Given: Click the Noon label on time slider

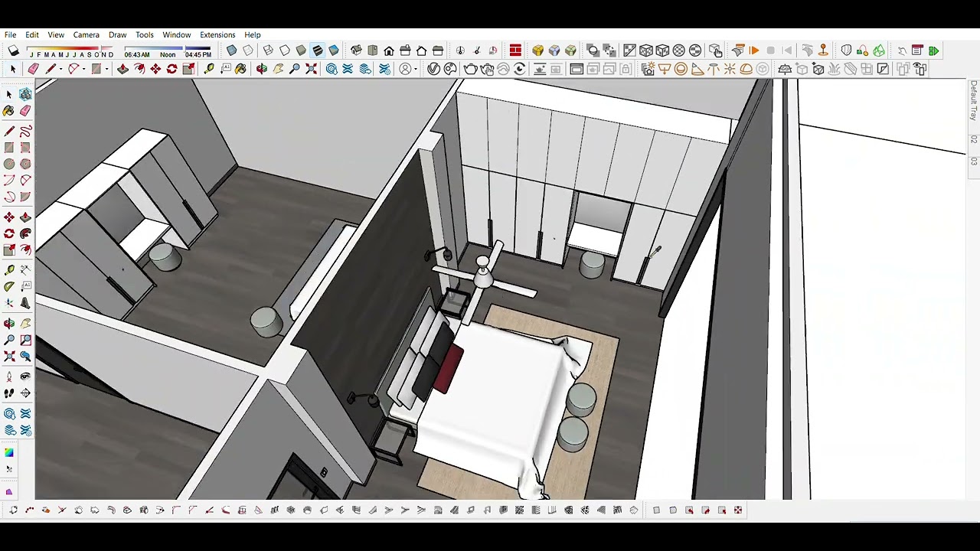Looking at the screenshot, I should click(168, 55).
